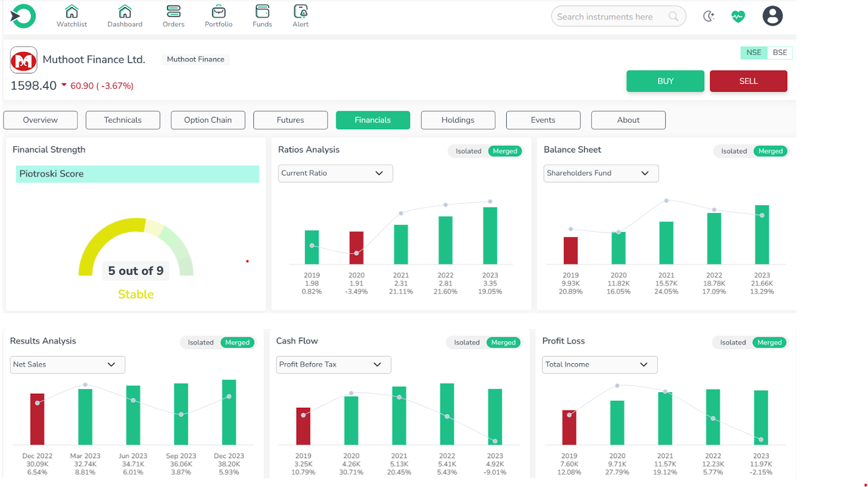The height and width of the screenshot is (487, 868).
Task: Click the Muthoot Finance company logo
Action: (x=24, y=60)
